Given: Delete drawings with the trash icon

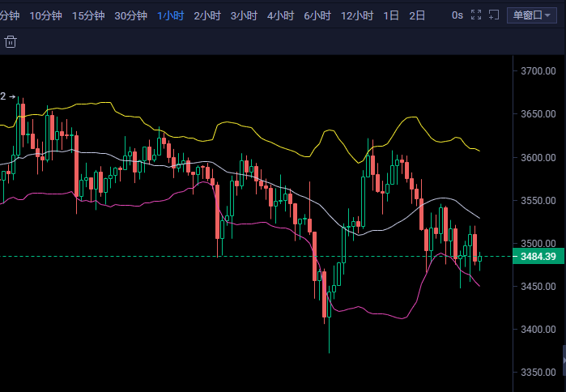Looking at the screenshot, I should click(11, 42).
